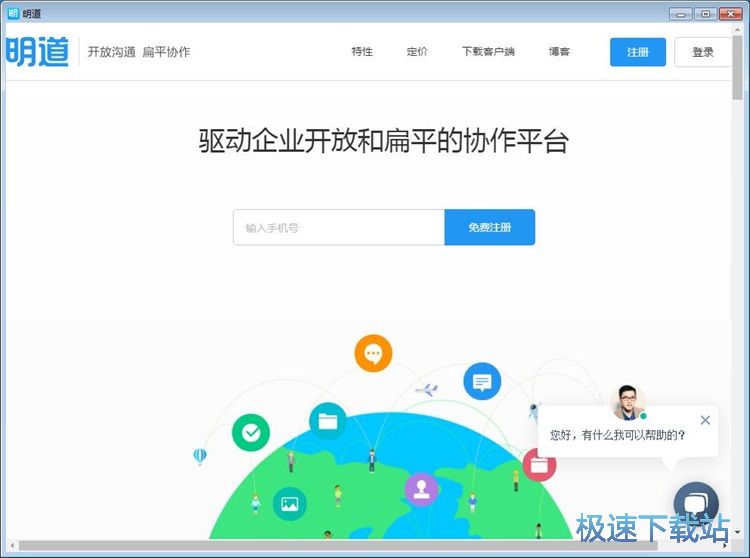Click the support agent avatar

[628, 402]
